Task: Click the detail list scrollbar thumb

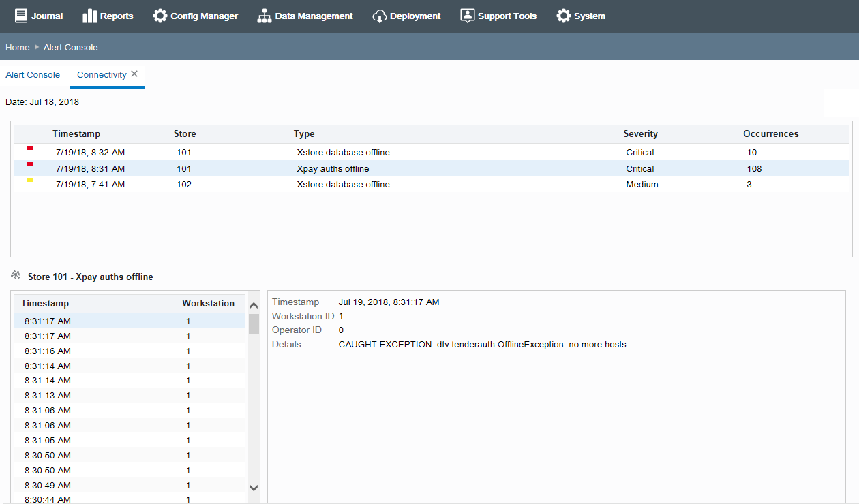Action: point(254,324)
